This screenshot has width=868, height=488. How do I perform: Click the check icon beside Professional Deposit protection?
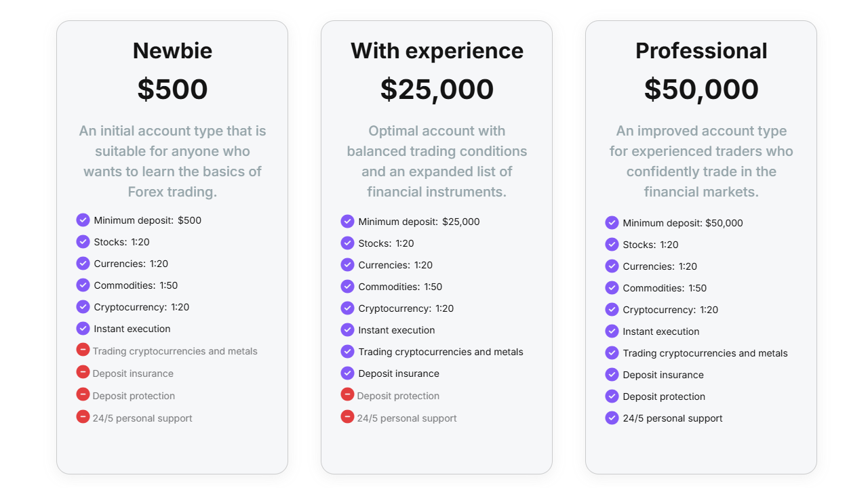612,396
